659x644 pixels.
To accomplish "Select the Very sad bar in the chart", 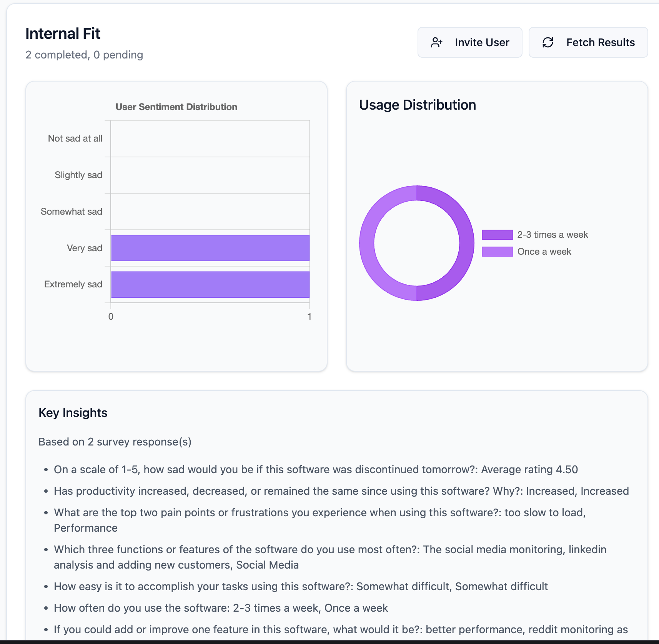I will tap(210, 248).
